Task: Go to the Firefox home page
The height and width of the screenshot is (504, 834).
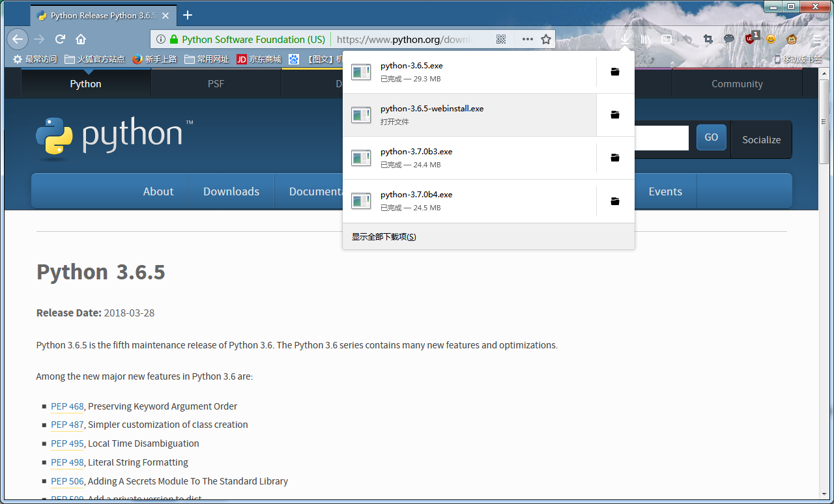Action: 81,39
